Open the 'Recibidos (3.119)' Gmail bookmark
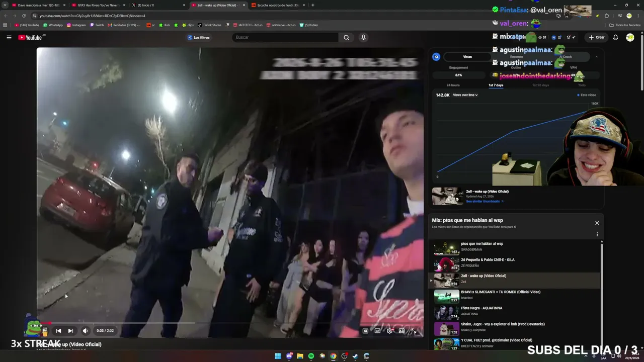Image resolution: width=644 pixels, height=362 pixels. pos(124,25)
